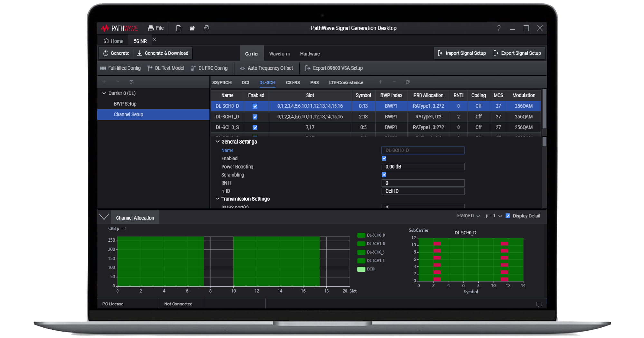Uncheck Display Detail in the allocation panel

(508, 216)
